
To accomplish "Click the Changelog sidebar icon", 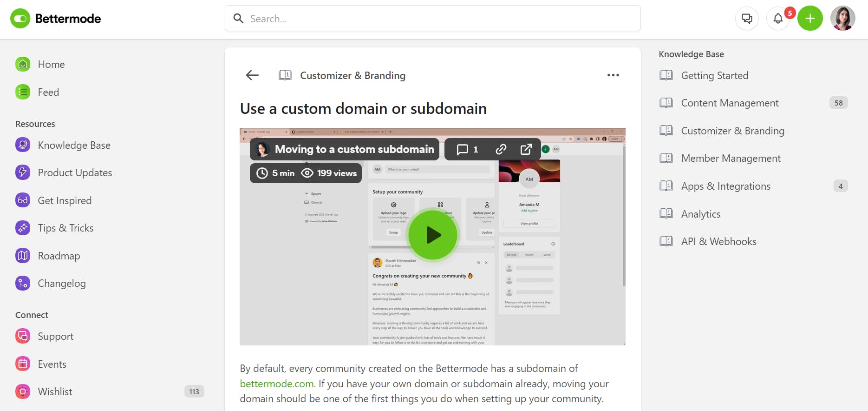I will 23,283.
